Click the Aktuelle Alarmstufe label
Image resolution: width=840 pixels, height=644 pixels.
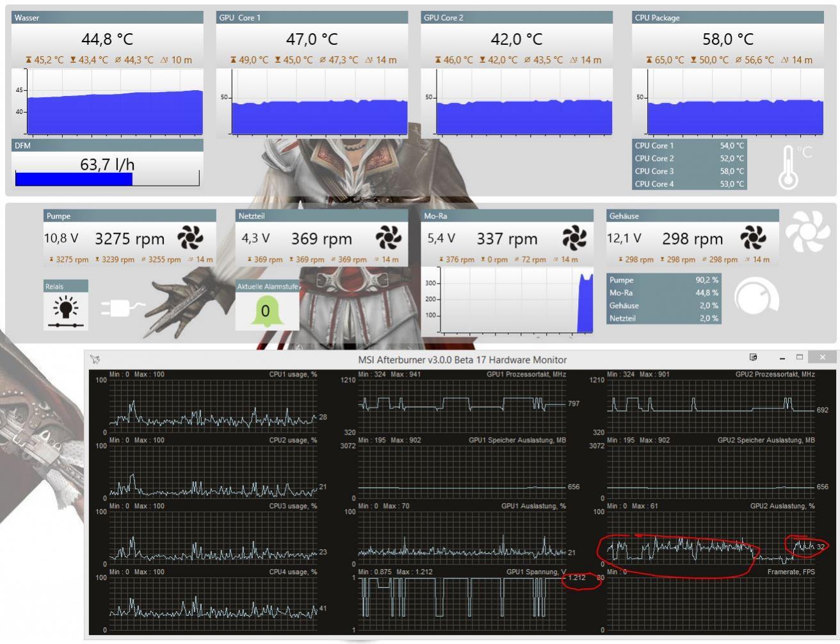[x=268, y=287]
